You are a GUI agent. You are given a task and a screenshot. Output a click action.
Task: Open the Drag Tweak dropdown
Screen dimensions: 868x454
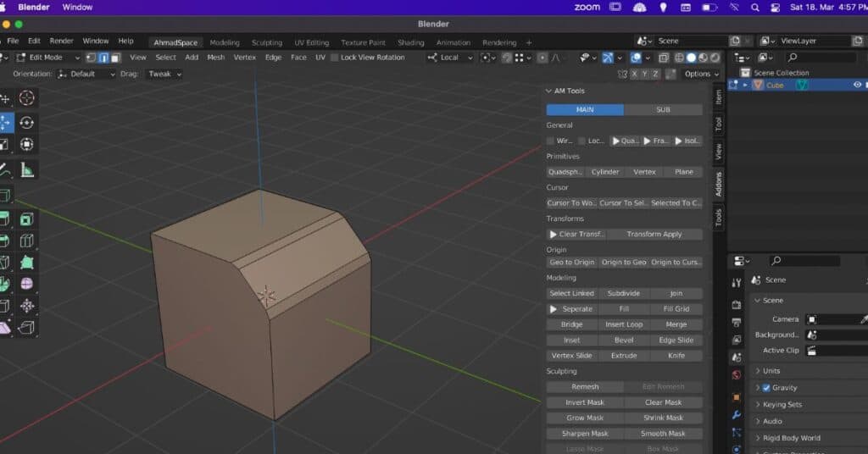click(164, 74)
